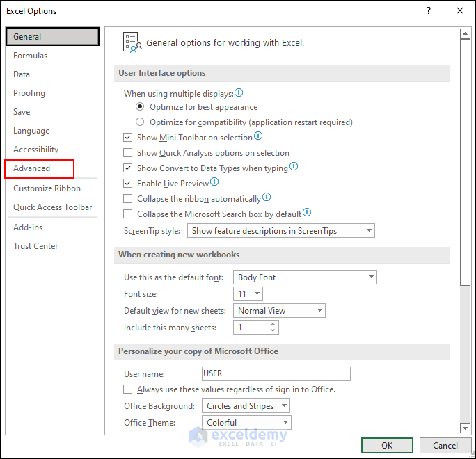Increase the number of sheets with the up arrow
Image resolution: width=476 pixels, height=459 pixels.
[273, 324]
